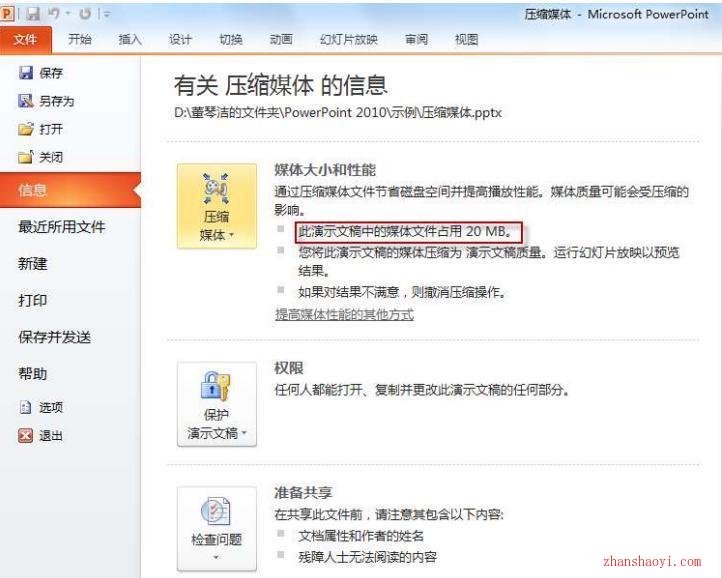Click the 打开 folder icon in sidebar

25,129
